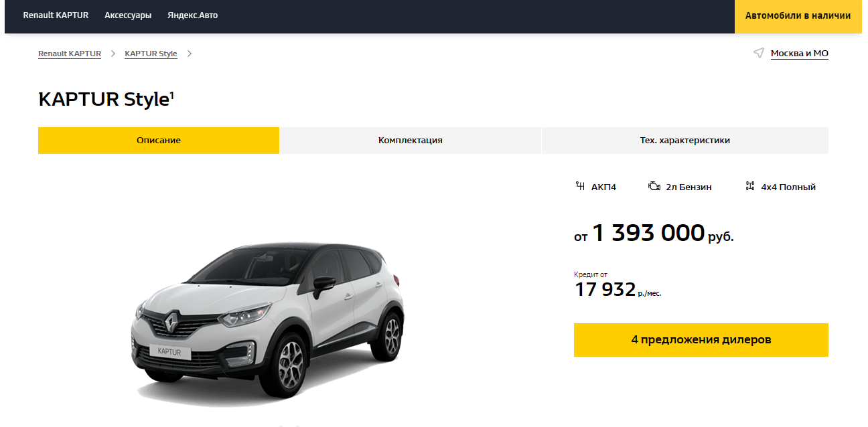Click the 17 932 р./мес. credit offer
868x427 pixels.
[x=618, y=290]
